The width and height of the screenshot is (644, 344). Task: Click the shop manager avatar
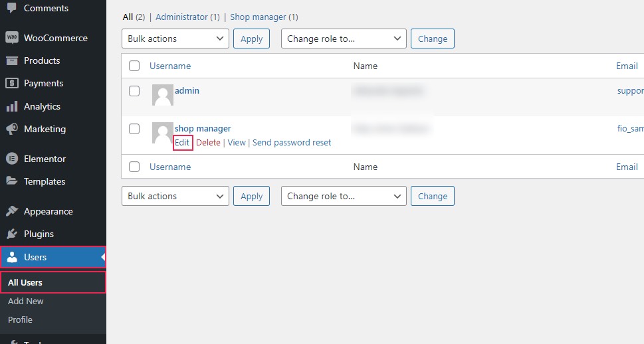click(163, 133)
